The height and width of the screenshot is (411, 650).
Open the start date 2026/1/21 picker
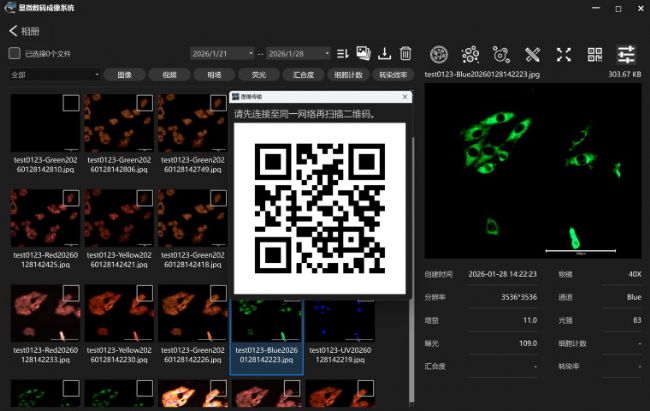[x=221, y=53]
